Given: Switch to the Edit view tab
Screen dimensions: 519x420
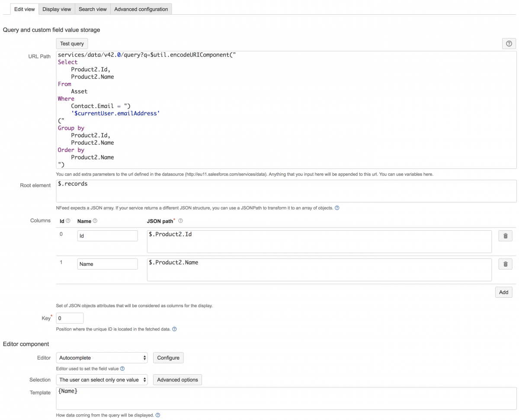Looking at the screenshot, I should (24, 9).
